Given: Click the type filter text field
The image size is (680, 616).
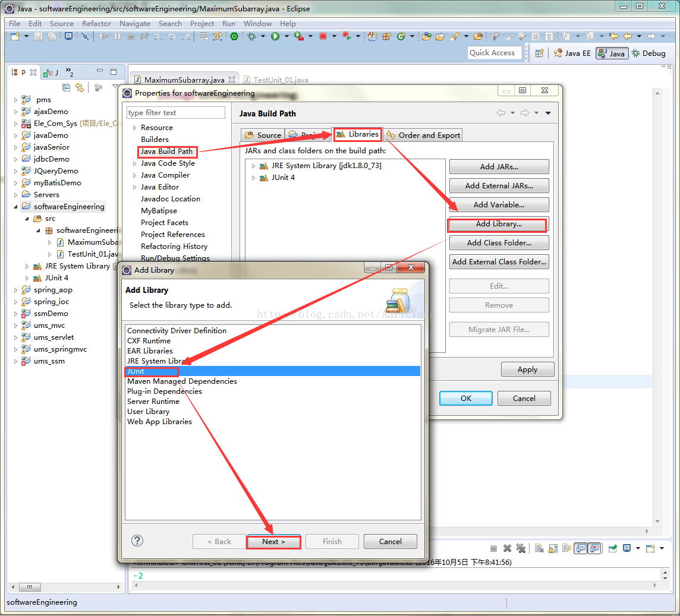Looking at the screenshot, I should tap(175, 113).
